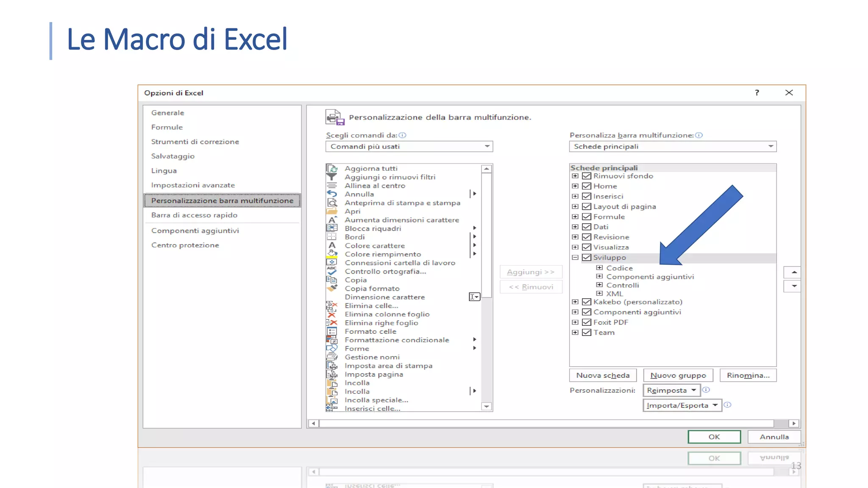Screen dimensions: 868x488
Task: Click the Colore riempimento paint bucket icon
Action: (332, 254)
